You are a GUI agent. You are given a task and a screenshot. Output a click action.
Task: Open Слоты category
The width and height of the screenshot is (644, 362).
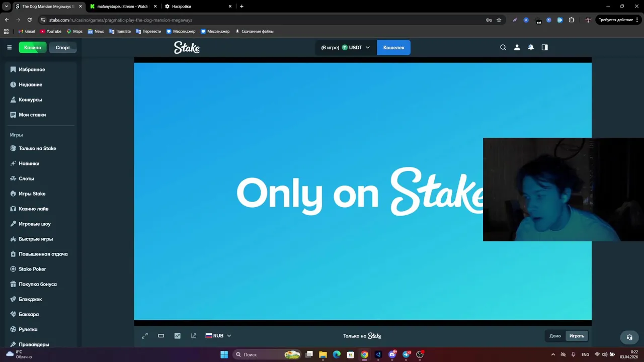tap(26, 178)
